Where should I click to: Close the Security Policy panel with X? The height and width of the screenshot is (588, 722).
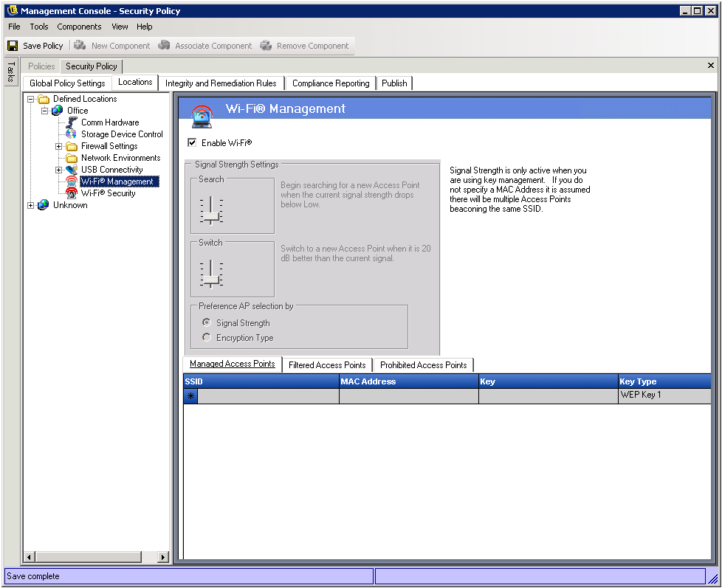tap(710, 66)
